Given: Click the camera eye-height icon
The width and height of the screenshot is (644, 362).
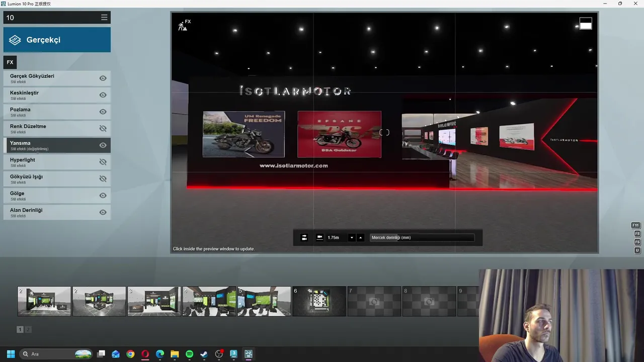Looking at the screenshot, I should click(x=319, y=238).
